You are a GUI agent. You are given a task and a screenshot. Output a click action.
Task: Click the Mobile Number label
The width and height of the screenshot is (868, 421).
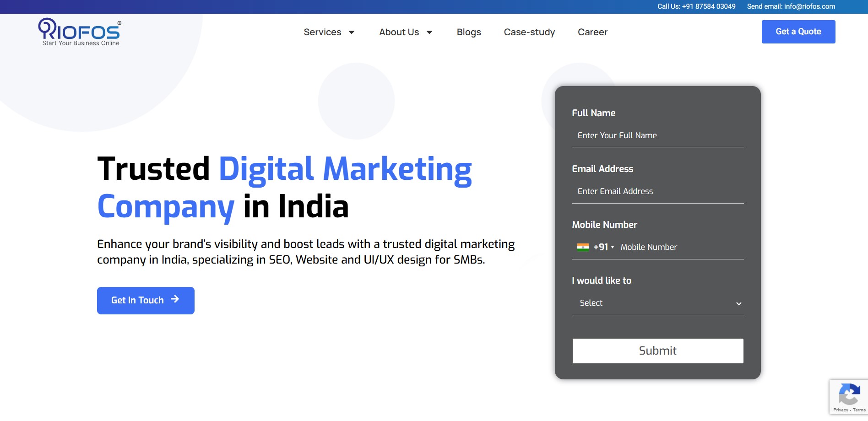(x=605, y=225)
